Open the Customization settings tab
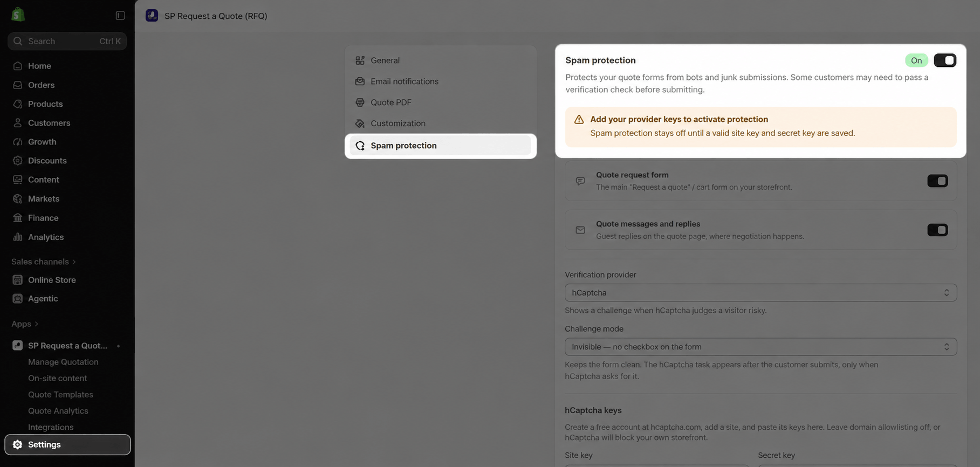 [x=441, y=123]
